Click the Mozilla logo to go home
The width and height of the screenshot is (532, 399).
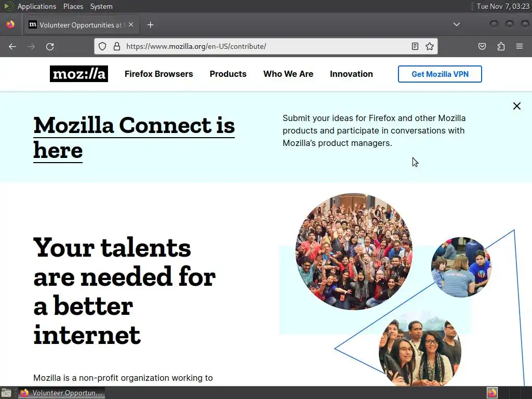[x=79, y=74]
